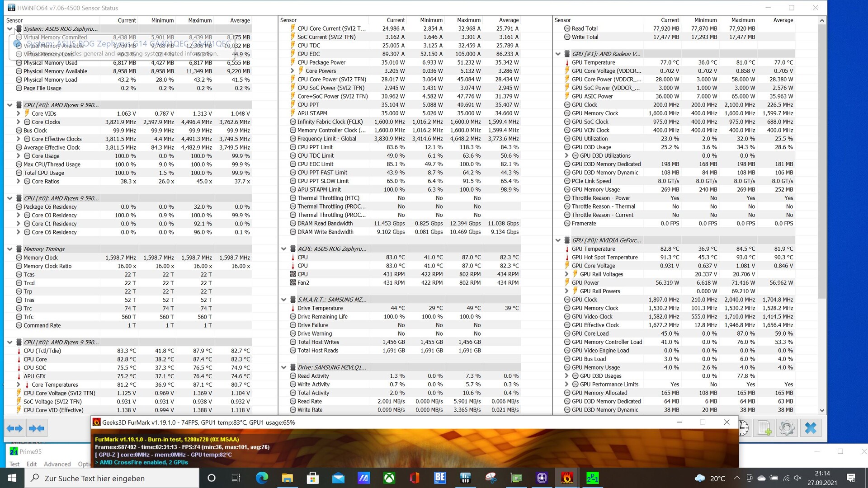Expand the GPU Performance Limits row
This screenshot has width=868, height=488.
tap(566, 385)
